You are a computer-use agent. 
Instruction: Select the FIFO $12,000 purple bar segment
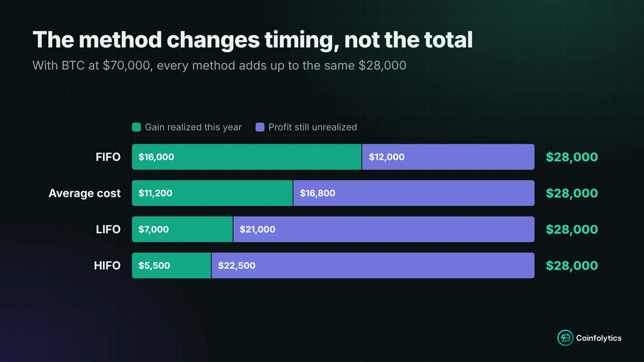click(448, 157)
